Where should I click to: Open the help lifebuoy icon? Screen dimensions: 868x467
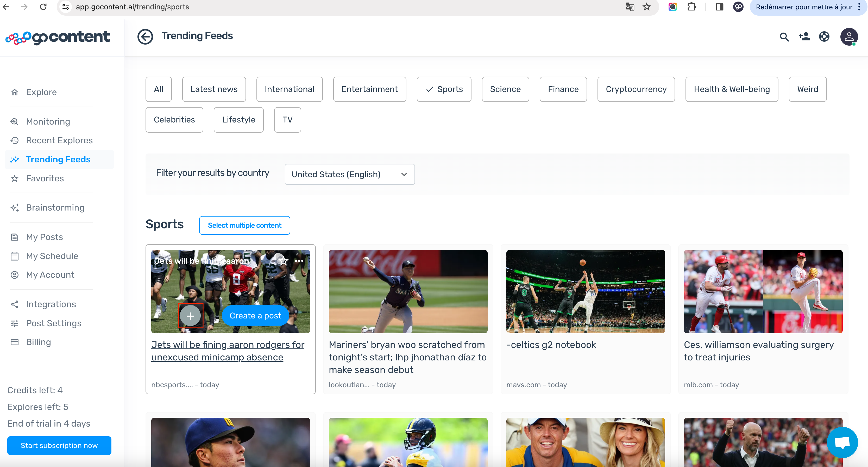[824, 36]
